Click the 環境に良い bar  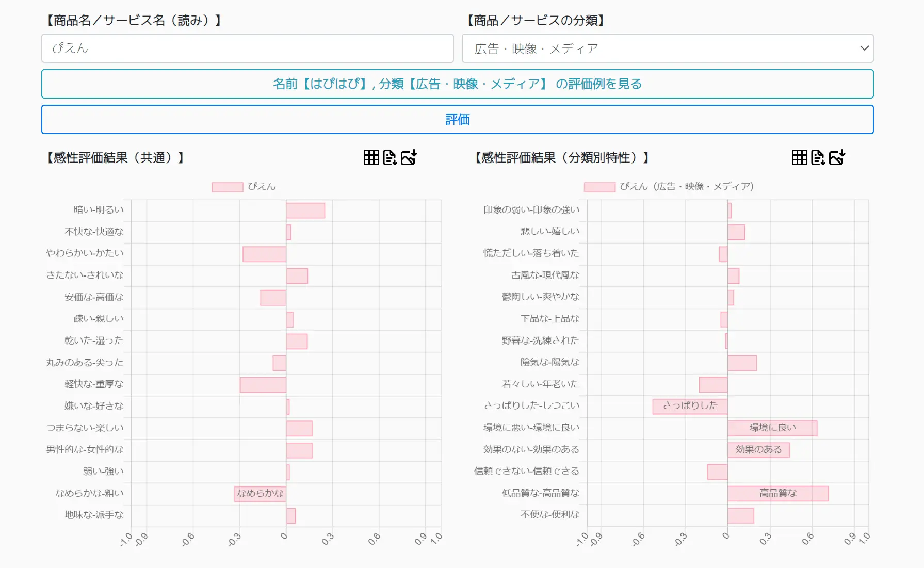[x=772, y=428]
